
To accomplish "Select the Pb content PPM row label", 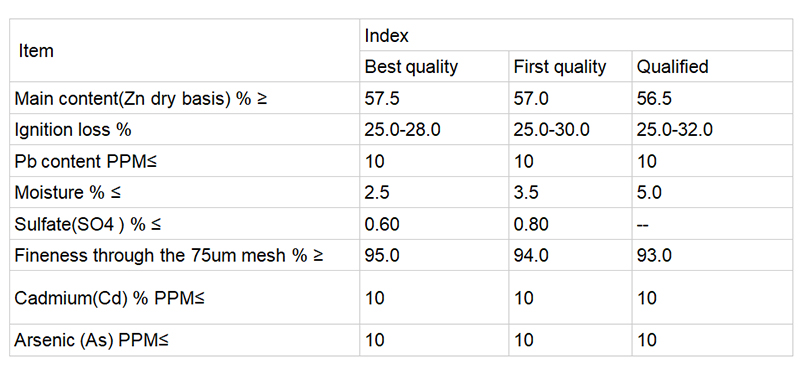I will (185, 161).
